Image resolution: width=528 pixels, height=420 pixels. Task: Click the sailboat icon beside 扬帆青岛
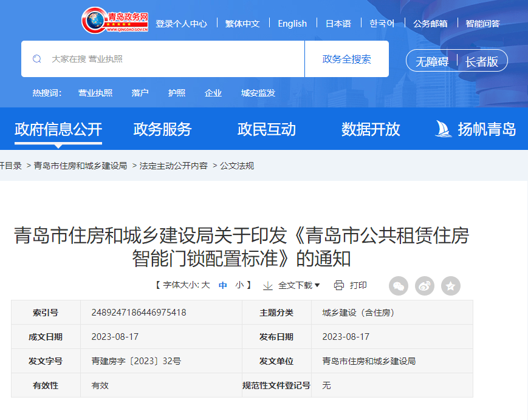443,129
